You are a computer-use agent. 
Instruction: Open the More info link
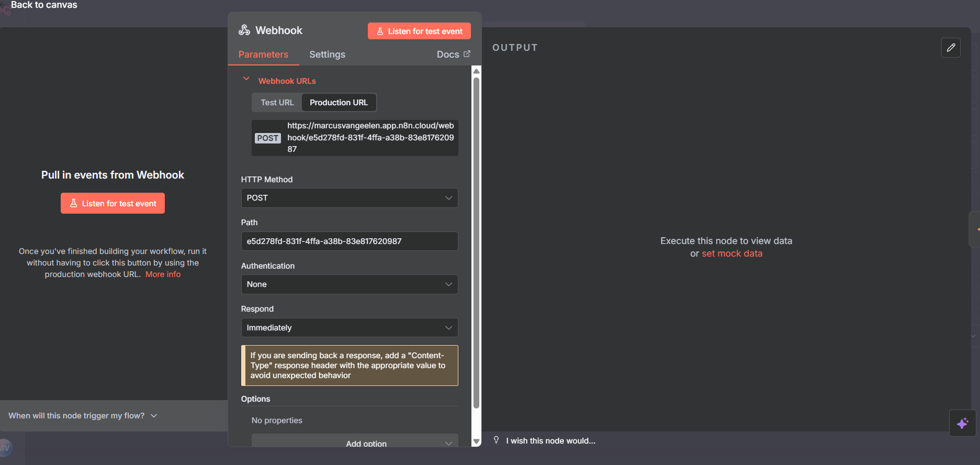[163, 274]
